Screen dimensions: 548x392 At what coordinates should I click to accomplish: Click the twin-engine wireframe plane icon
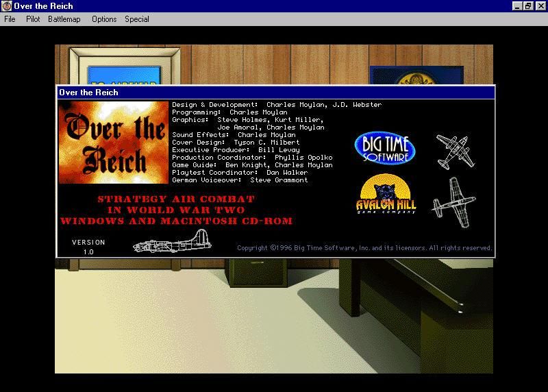(456, 151)
